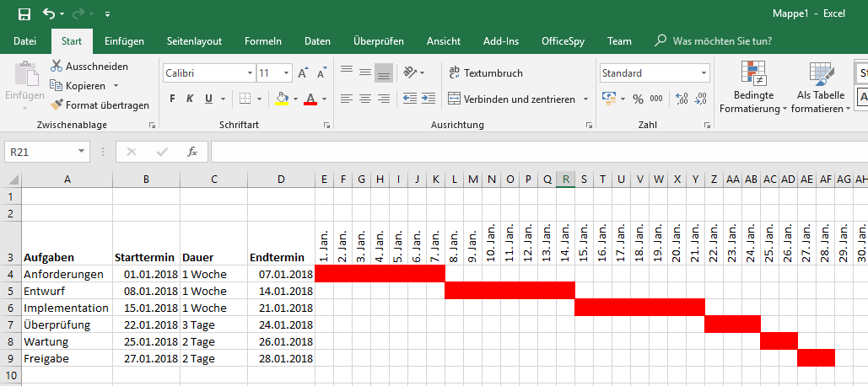The width and height of the screenshot is (868, 386).
Task: Click the Ausschneiden scissors icon
Action: (57, 66)
